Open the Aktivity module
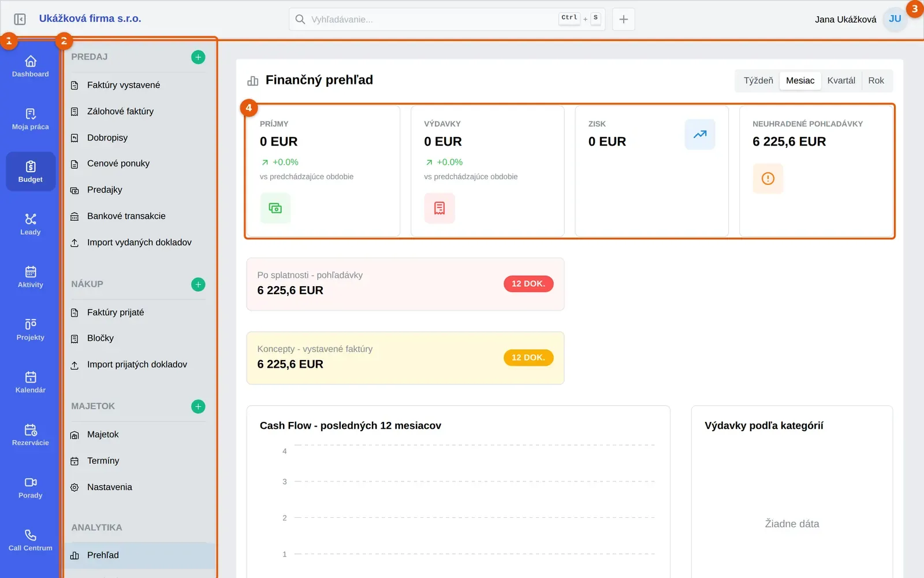The height and width of the screenshot is (578, 924). [31, 277]
